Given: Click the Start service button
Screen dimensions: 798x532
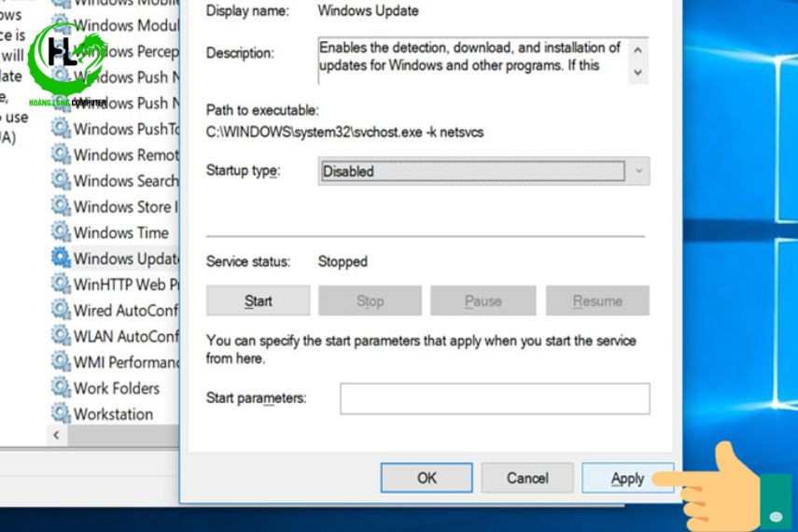Looking at the screenshot, I should (x=258, y=301).
